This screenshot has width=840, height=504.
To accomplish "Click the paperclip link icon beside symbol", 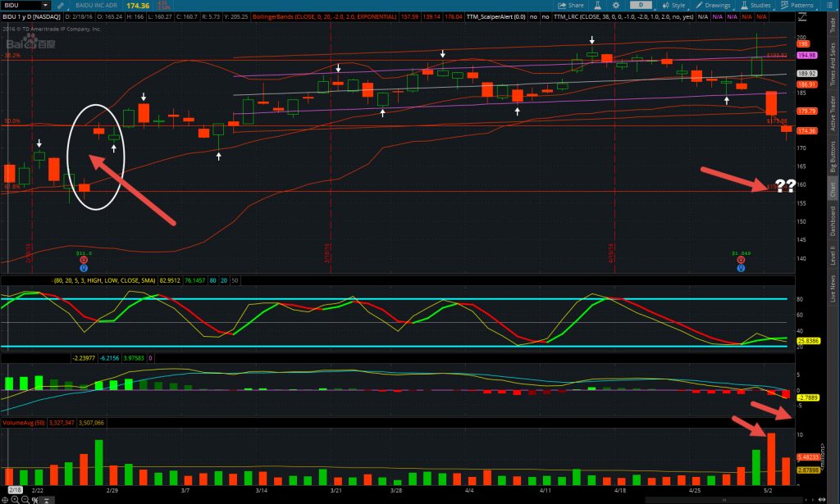I will pyautogui.click(x=61, y=6).
